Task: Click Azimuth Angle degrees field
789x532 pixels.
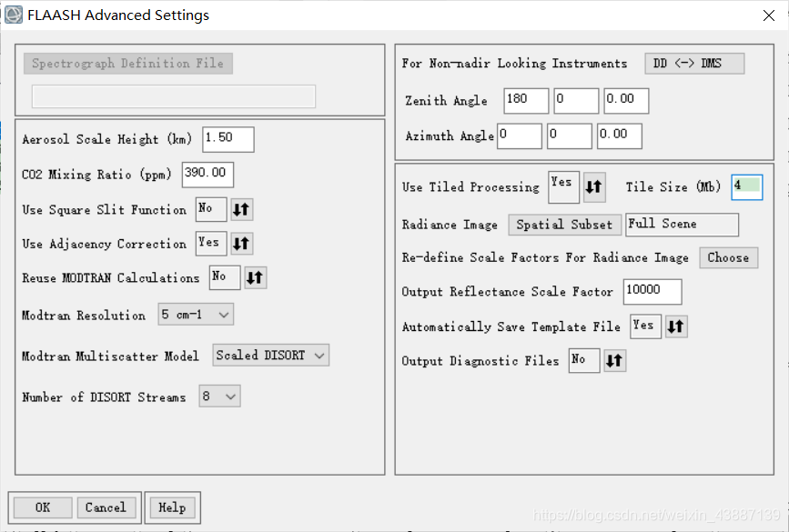Action: click(x=520, y=136)
